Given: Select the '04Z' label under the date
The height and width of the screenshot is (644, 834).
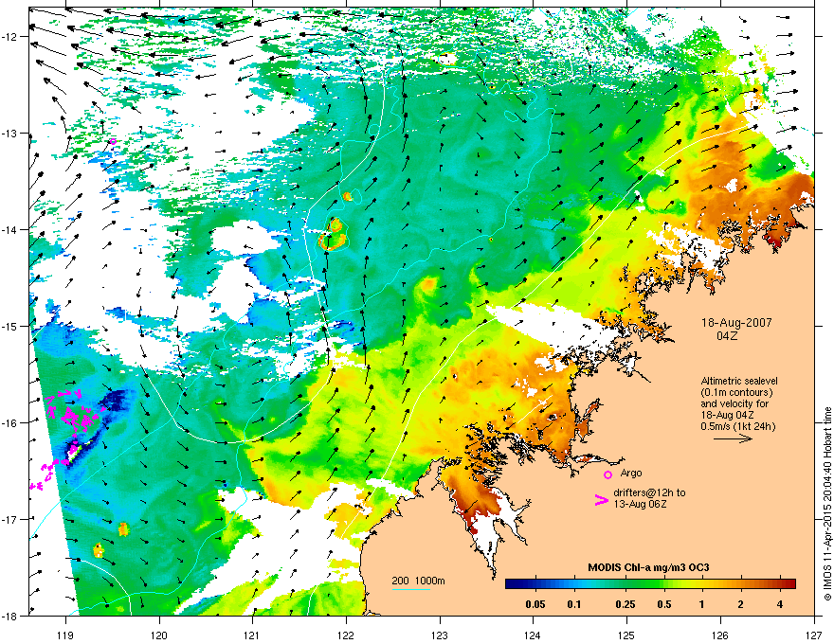Looking at the screenshot, I should point(727,336).
